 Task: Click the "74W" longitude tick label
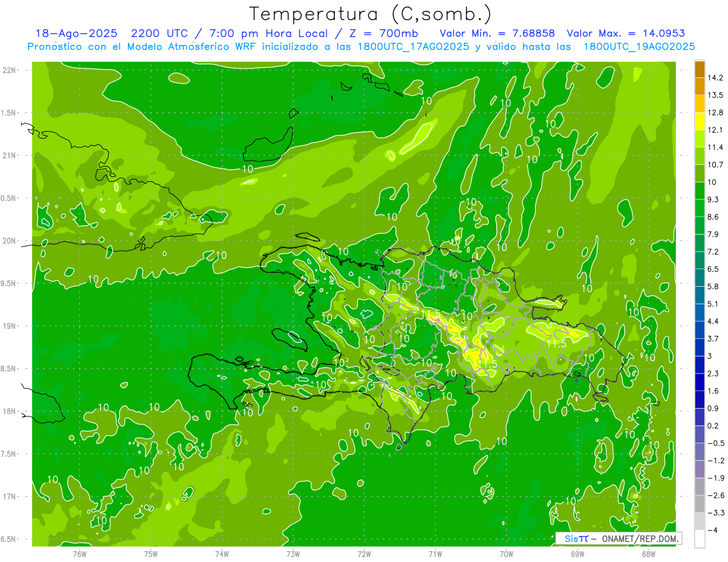coord(222,554)
